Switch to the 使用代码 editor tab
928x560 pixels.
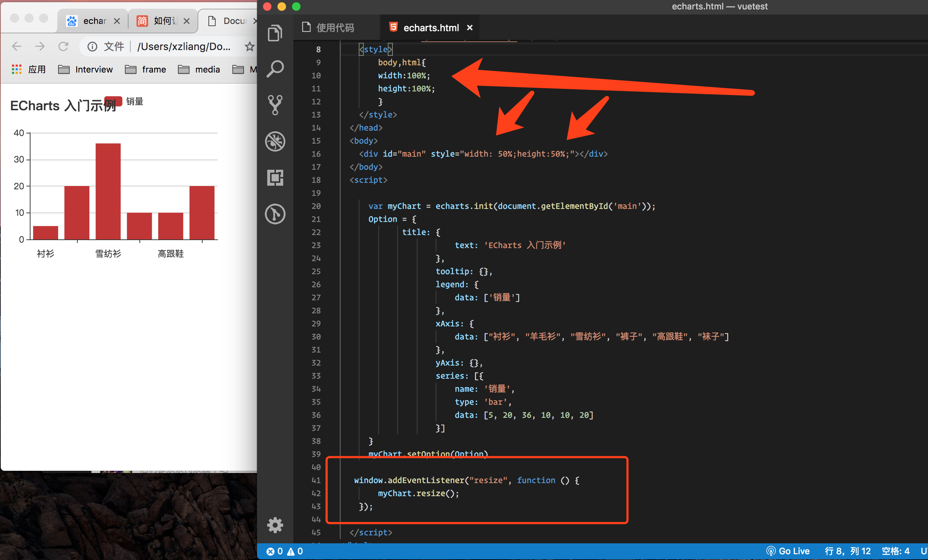[x=334, y=28]
